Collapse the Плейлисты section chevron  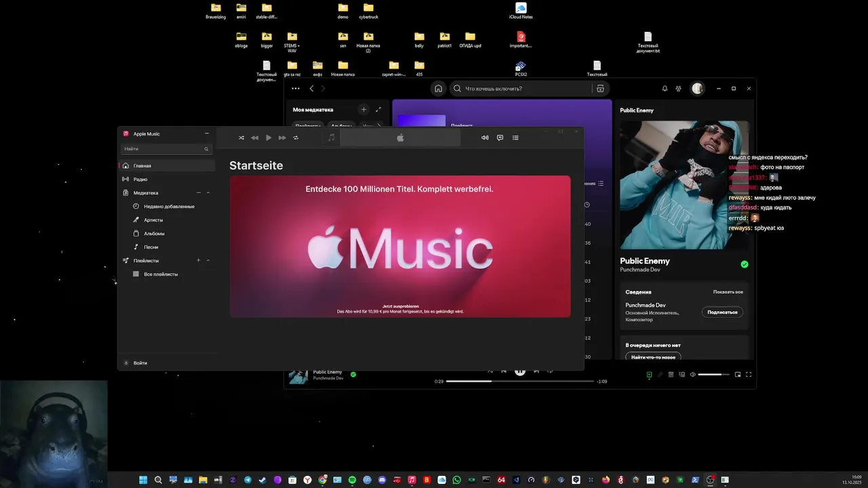[208, 260]
